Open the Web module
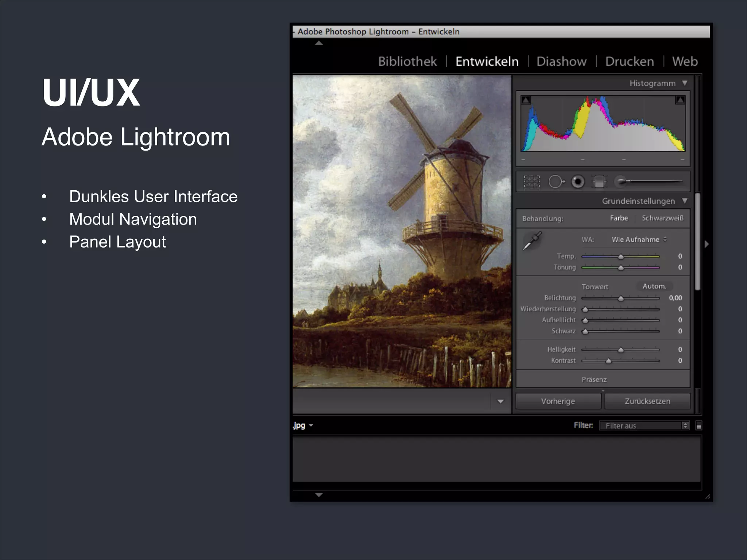Image resolution: width=747 pixels, height=560 pixels. click(x=685, y=61)
